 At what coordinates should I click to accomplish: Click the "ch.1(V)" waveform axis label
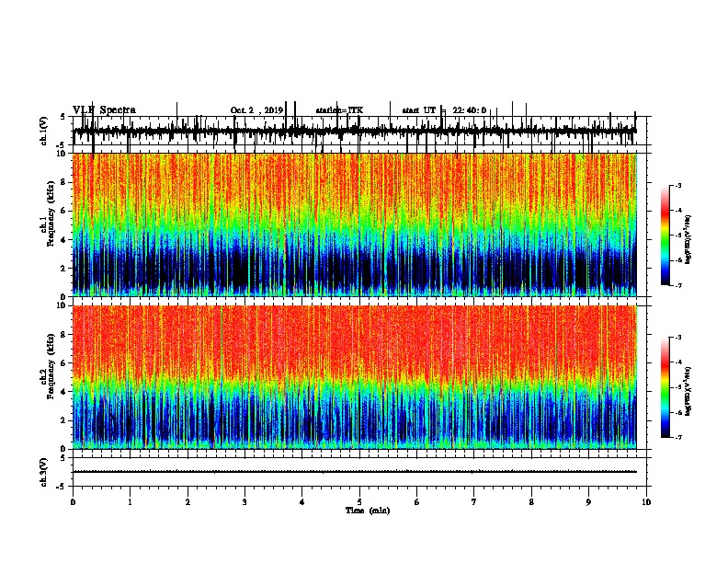[44, 131]
